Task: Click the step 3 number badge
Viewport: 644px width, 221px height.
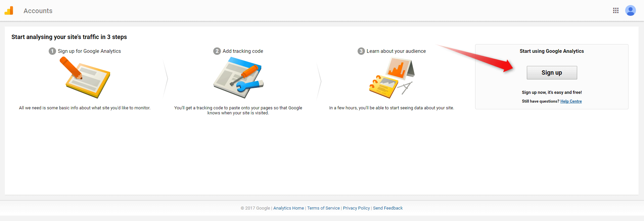Action: [x=361, y=51]
